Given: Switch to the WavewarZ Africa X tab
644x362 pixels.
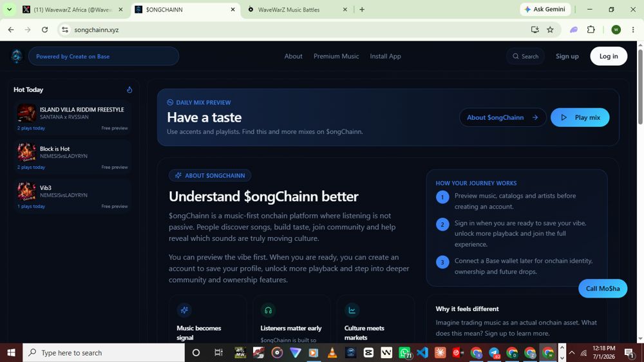Looking at the screenshot, I should [x=73, y=10].
